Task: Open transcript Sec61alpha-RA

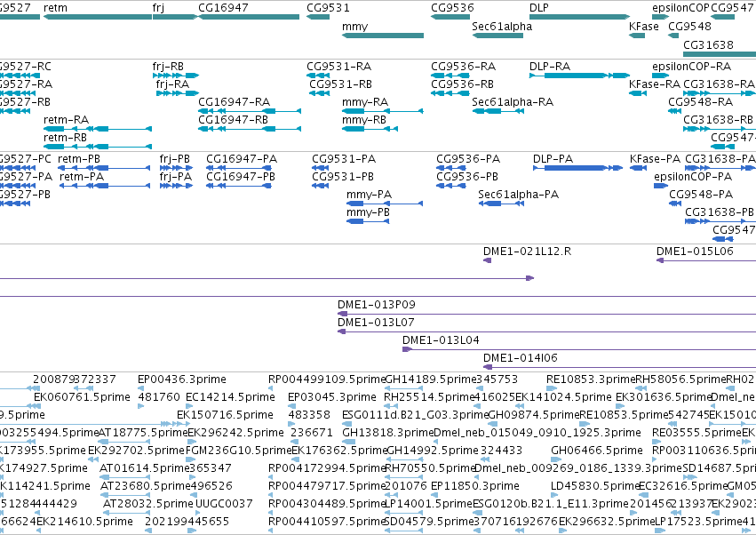Action: point(498,111)
